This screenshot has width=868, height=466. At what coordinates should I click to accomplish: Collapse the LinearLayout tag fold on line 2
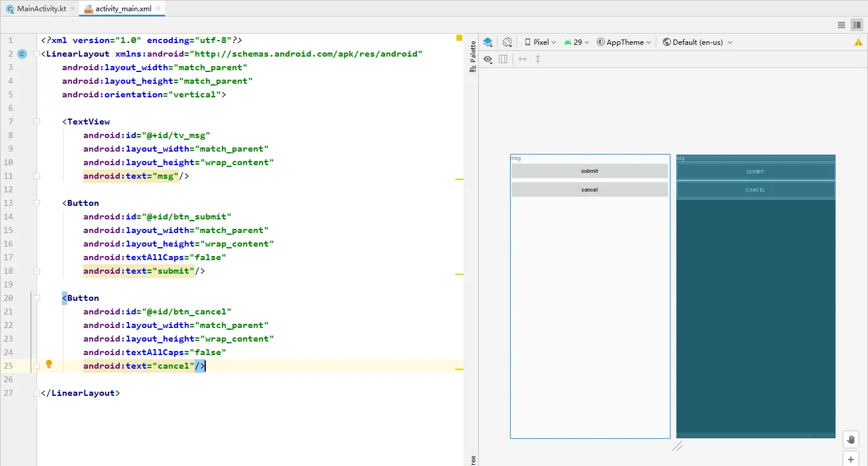tap(37, 54)
